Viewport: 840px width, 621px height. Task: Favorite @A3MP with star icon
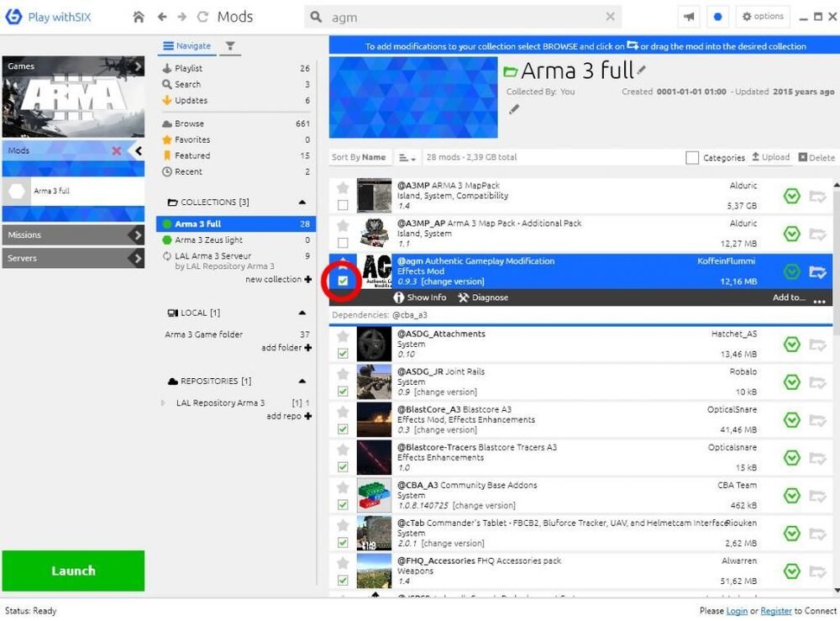(343, 187)
